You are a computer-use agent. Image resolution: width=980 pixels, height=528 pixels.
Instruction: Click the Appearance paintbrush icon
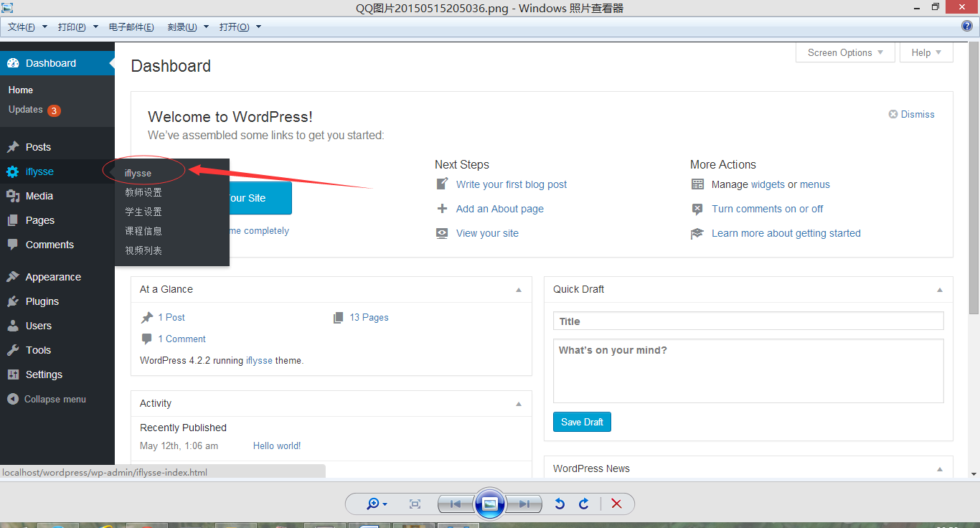(x=13, y=277)
